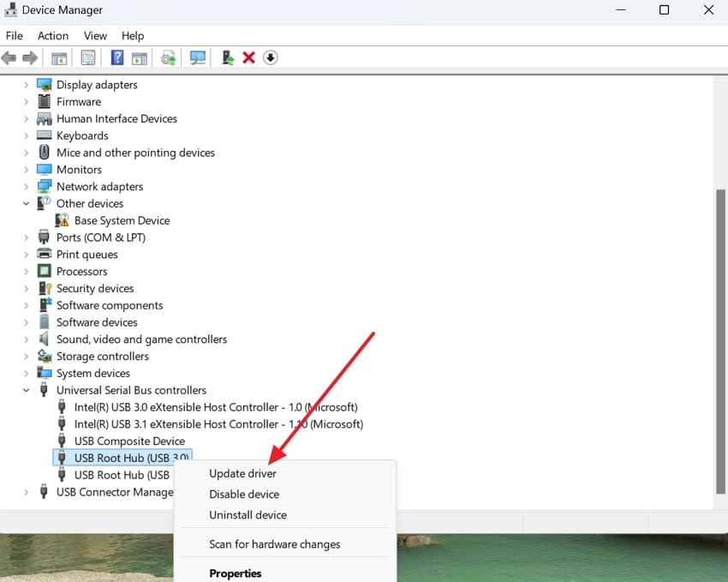Screen dimensions: 728x582
Task: Collapse the Other devices node
Action: [26, 203]
